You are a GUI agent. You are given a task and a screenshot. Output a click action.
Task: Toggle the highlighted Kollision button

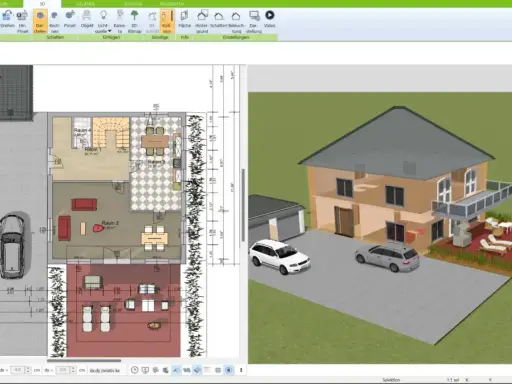pyautogui.click(x=167, y=21)
